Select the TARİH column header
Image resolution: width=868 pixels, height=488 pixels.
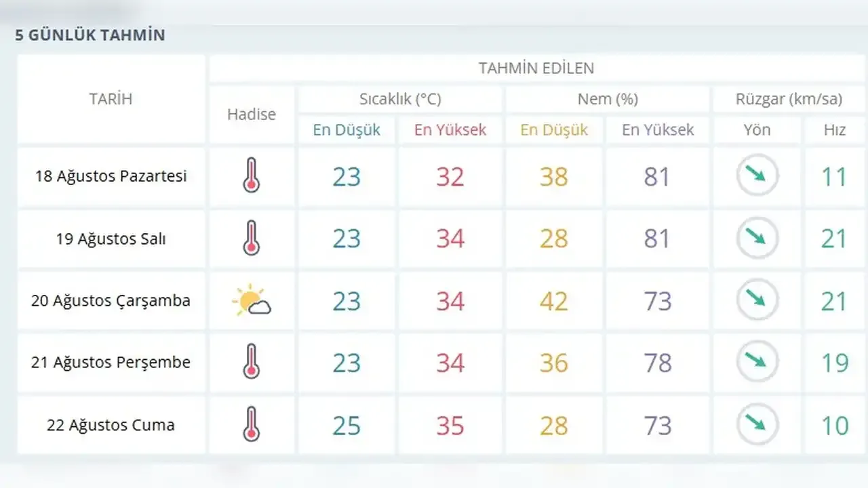pos(111,99)
